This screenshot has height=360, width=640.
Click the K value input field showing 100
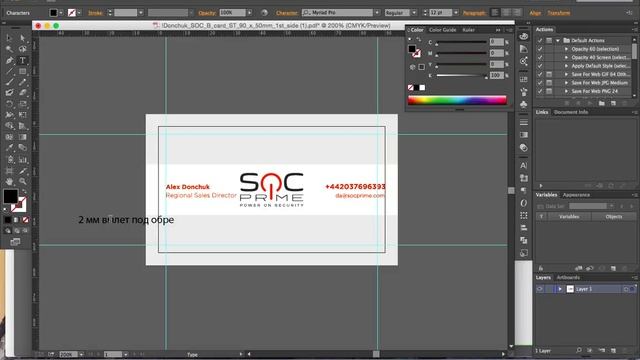pyautogui.click(x=497, y=76)
